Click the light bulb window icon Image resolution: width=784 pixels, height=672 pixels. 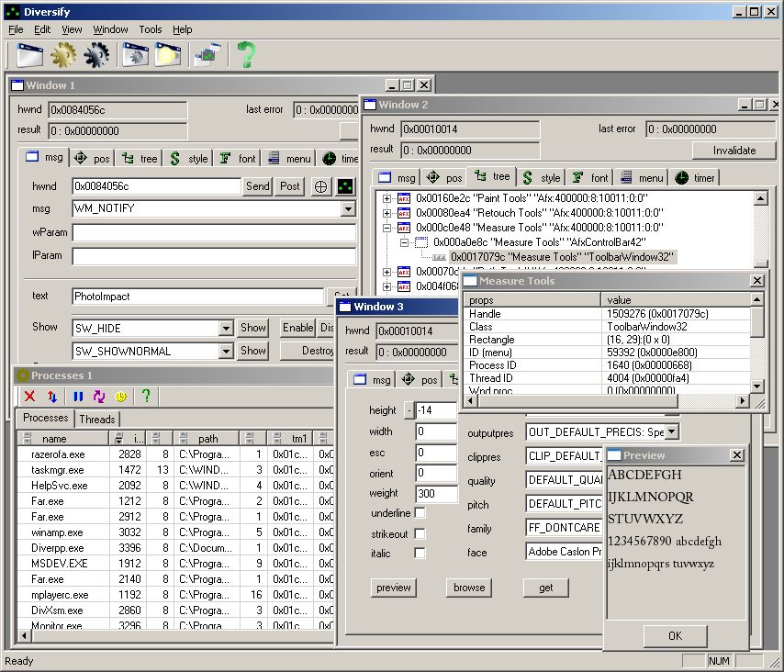(169, 55)
